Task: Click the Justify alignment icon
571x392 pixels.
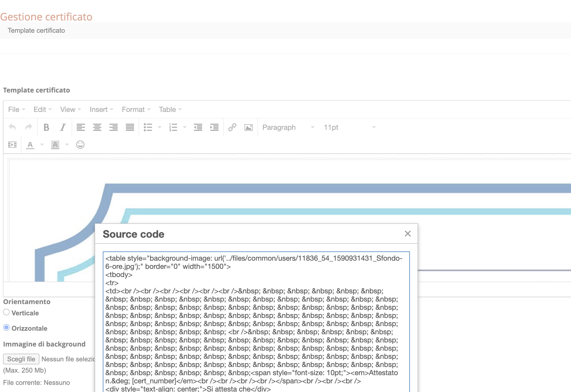Action: (130, 127)
